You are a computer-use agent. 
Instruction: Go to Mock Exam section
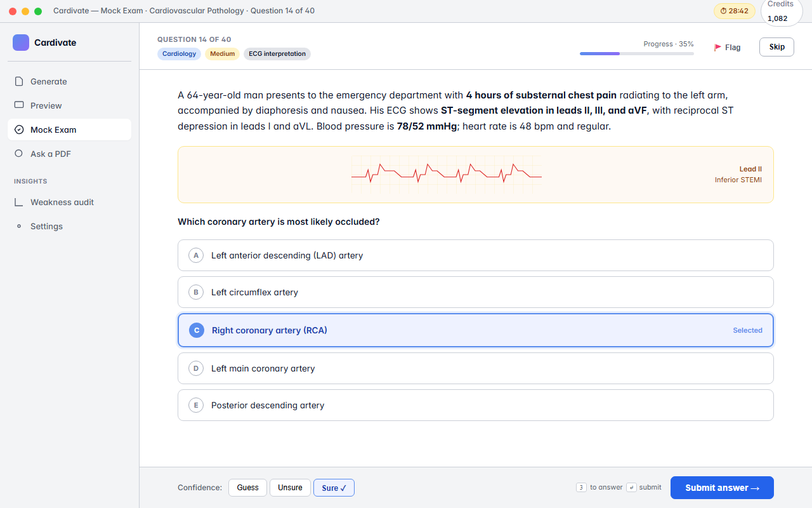tap(69, 130)
